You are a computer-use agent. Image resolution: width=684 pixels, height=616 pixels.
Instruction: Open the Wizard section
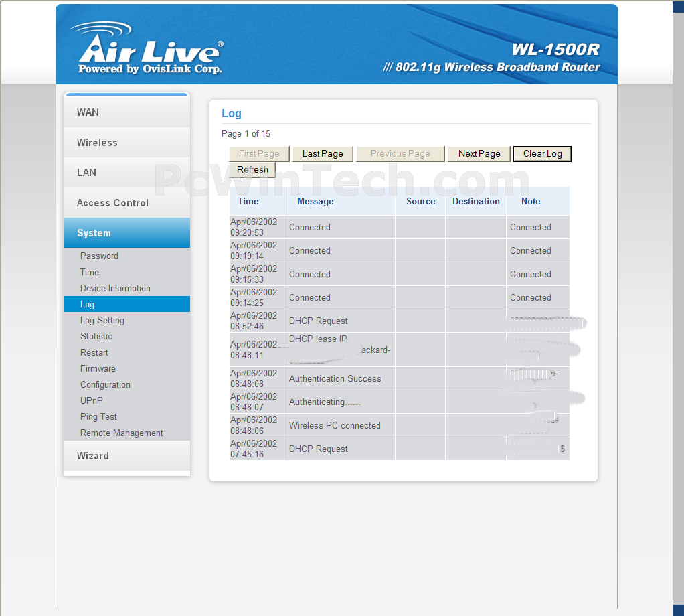point(93,456)
